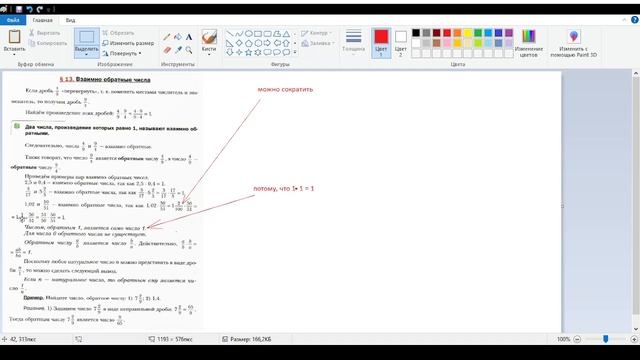
Task: Choose the Right triangle shape
Action: 229,43
